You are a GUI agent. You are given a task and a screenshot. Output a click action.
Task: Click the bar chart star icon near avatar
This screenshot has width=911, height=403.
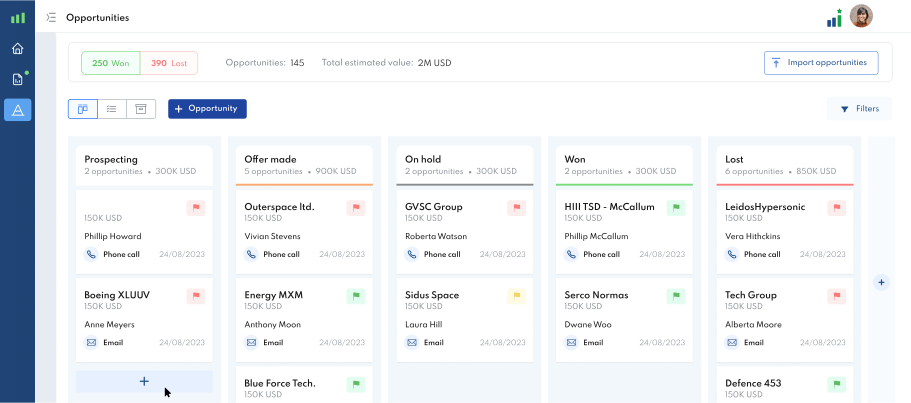pyautogui.click(x=834, y=18)
